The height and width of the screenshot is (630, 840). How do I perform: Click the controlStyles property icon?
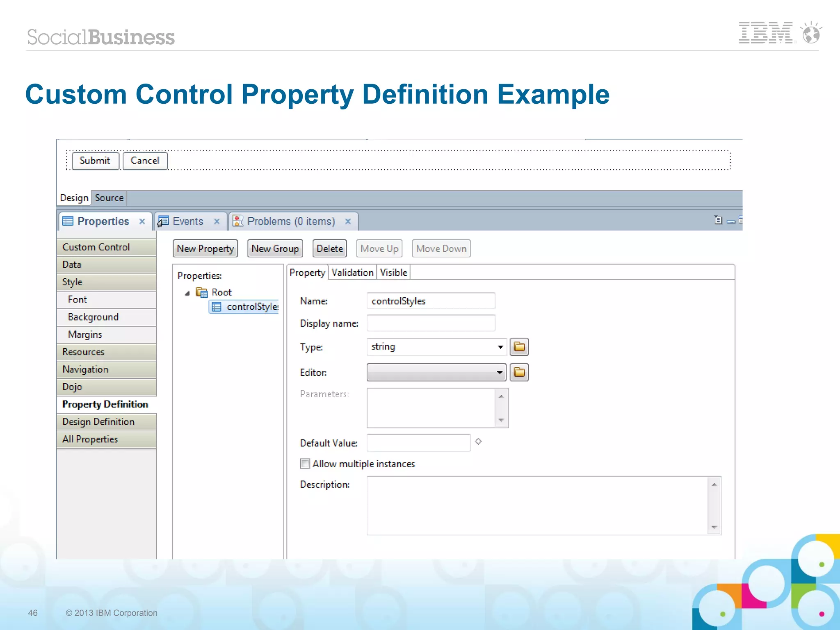tap(217, 307)
